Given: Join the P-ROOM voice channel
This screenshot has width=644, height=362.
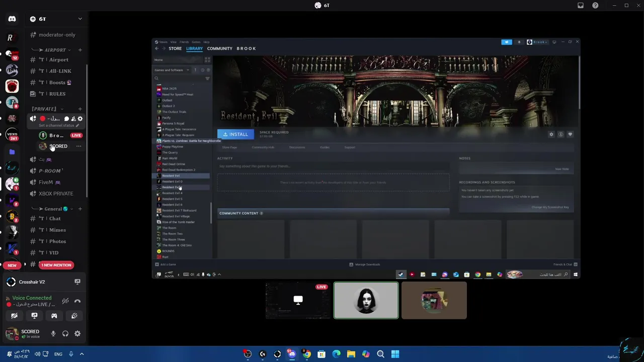Looking at the screenshot, I should 56,171.
